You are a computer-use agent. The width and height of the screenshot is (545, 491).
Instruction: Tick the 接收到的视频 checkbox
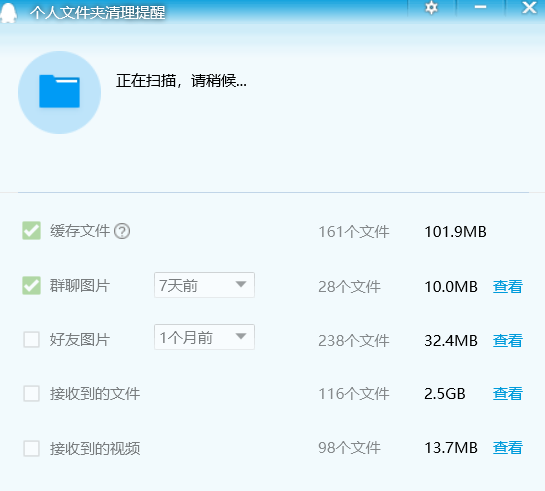coord(32,448)
